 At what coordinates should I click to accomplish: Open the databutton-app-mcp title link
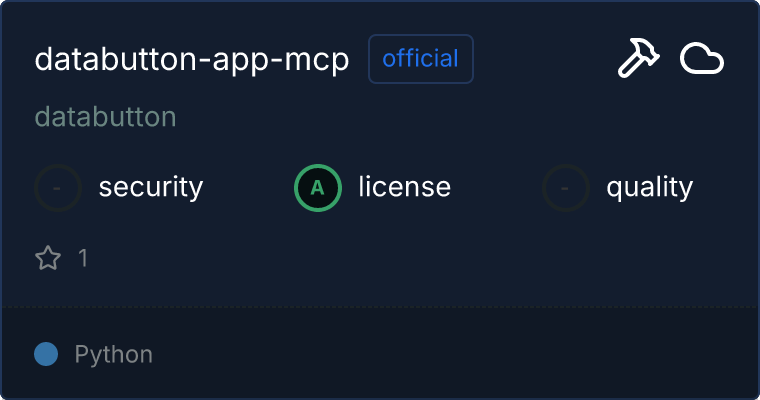[x=192, y=60]
